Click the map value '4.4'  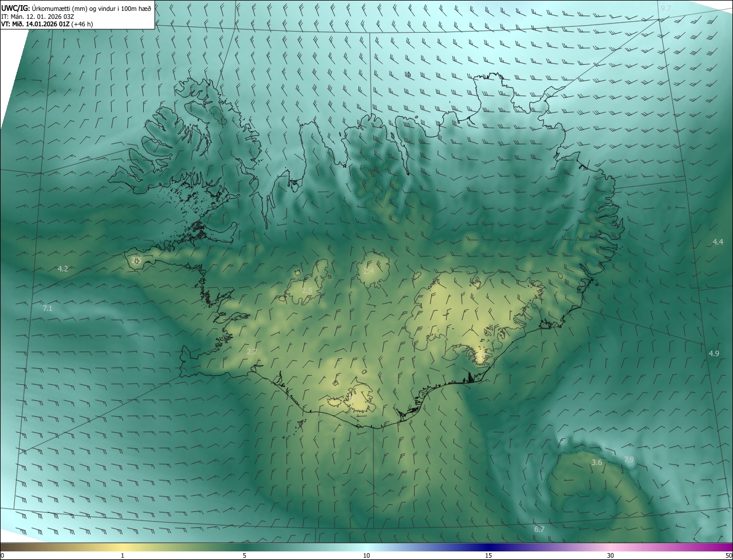(x=718, y=242)
